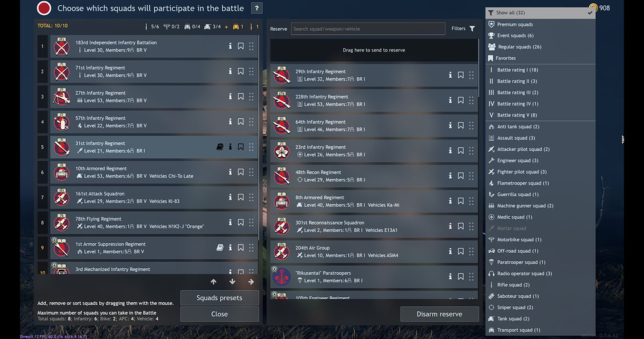Filter by Transport squad (1)
Viewport: 644px width, 339px height.
pyautogui.click(x=540, y=330)
